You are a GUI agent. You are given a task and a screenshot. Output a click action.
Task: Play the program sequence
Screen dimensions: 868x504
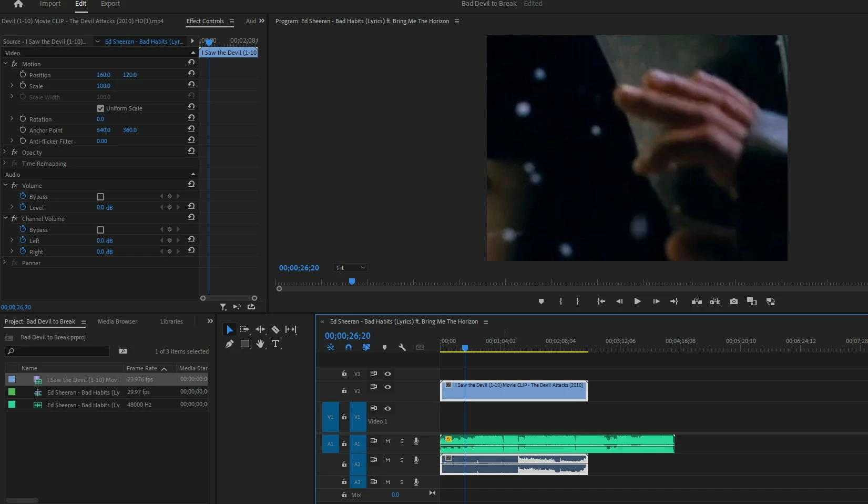(x=637, y=301)
